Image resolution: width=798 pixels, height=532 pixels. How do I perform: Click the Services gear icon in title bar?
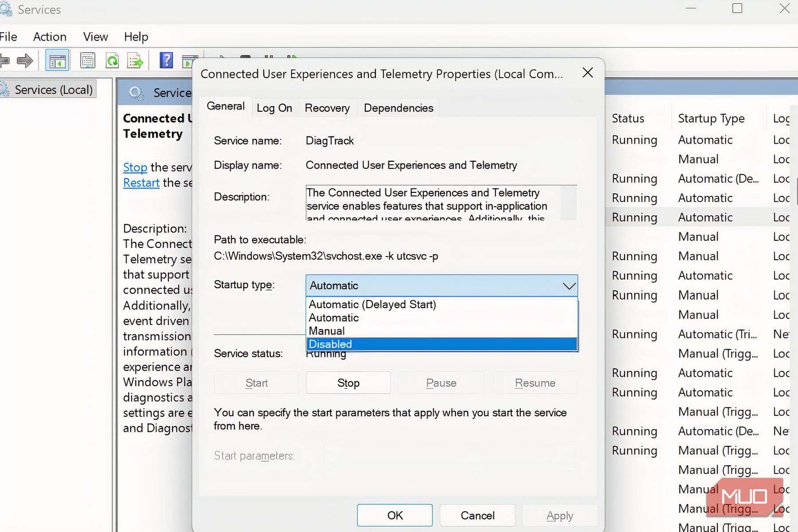(5, 9)
